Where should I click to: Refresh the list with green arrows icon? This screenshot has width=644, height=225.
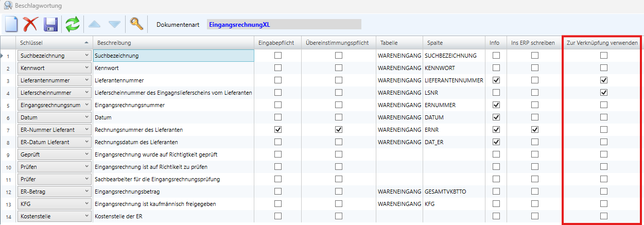[73, 24]
